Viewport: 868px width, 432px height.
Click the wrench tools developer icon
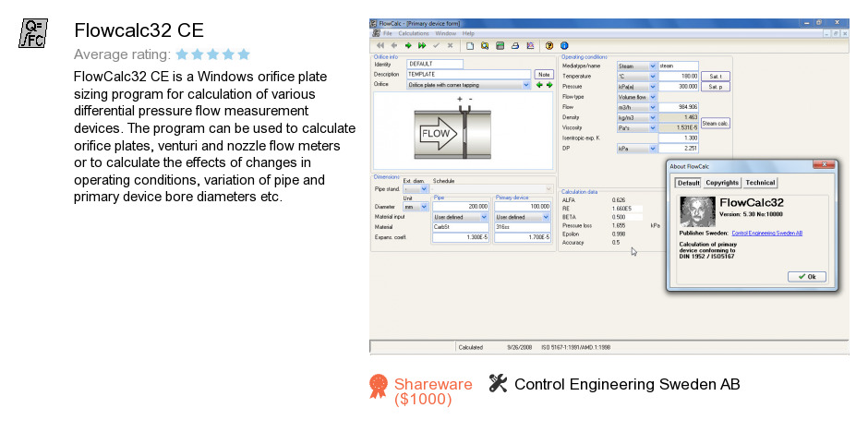point(499,383)
